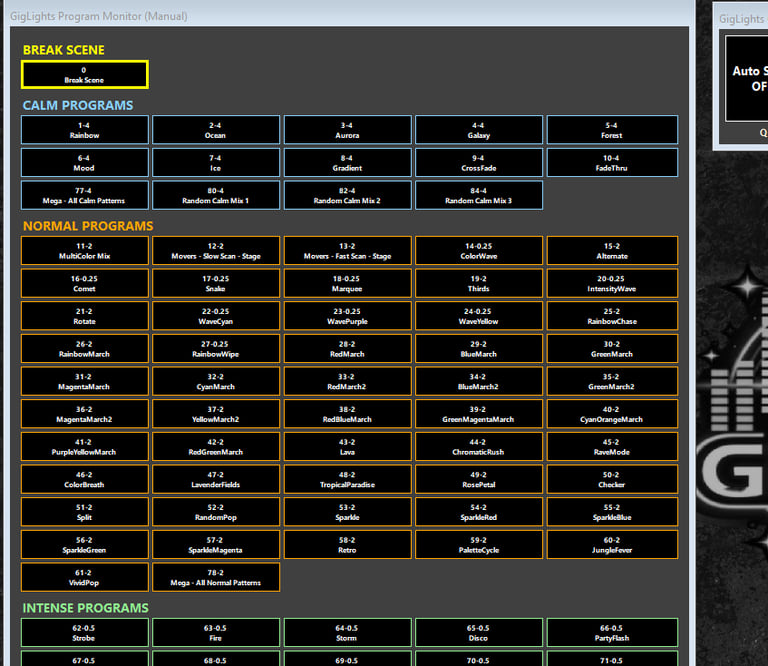The image size is (768, 666).
Task: Run the 66-0.5 PartyFlash program
Action: [x=612, y=633]
